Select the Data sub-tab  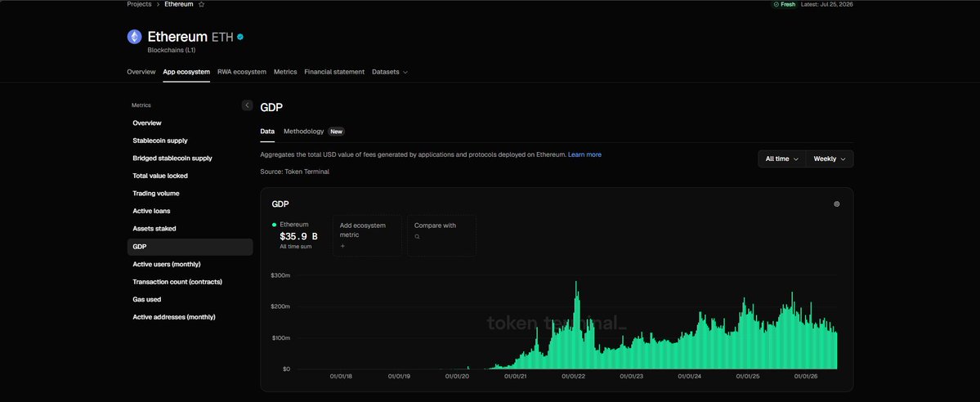[x=267, y=132]
